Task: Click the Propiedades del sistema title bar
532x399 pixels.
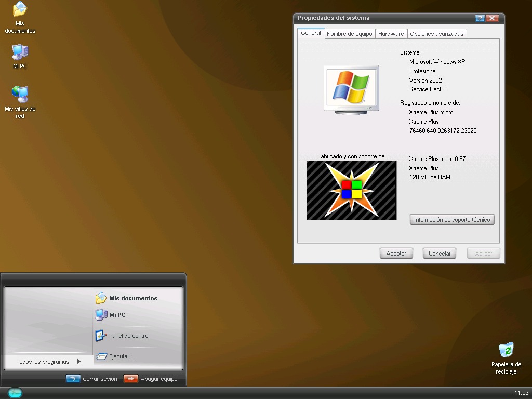Action: (x=385, y=18)
